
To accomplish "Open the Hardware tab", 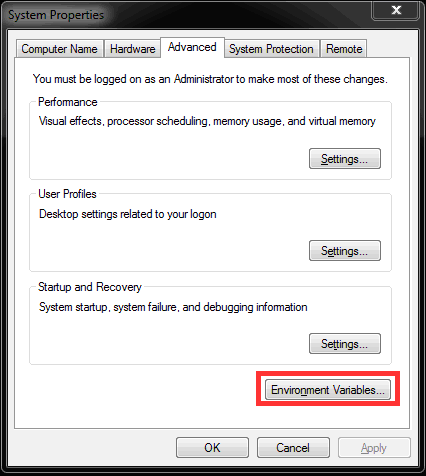I will 132,49.
